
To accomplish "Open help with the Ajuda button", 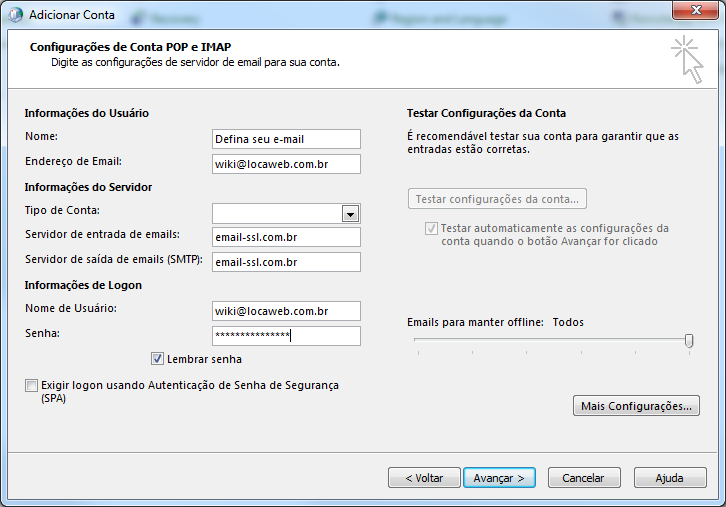I will coord(669,478).
